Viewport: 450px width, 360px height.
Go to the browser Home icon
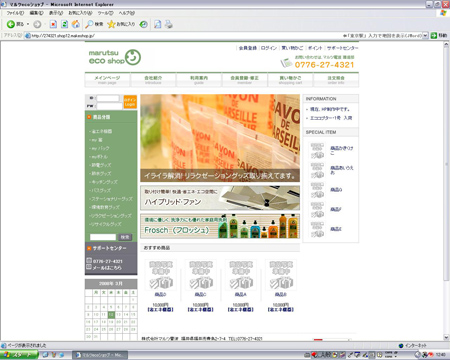(x=76, y=24)
